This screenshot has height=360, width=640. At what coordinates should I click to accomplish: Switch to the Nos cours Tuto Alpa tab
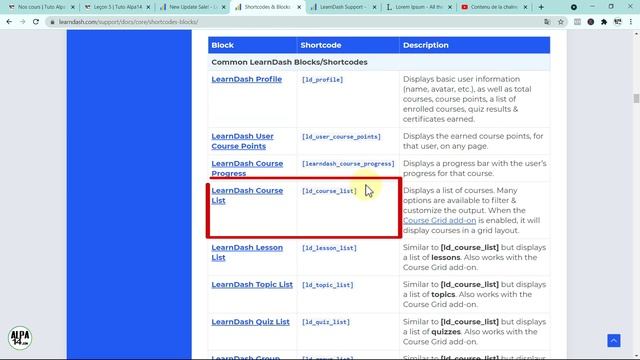pyautogui.click(x=41, y=7)
